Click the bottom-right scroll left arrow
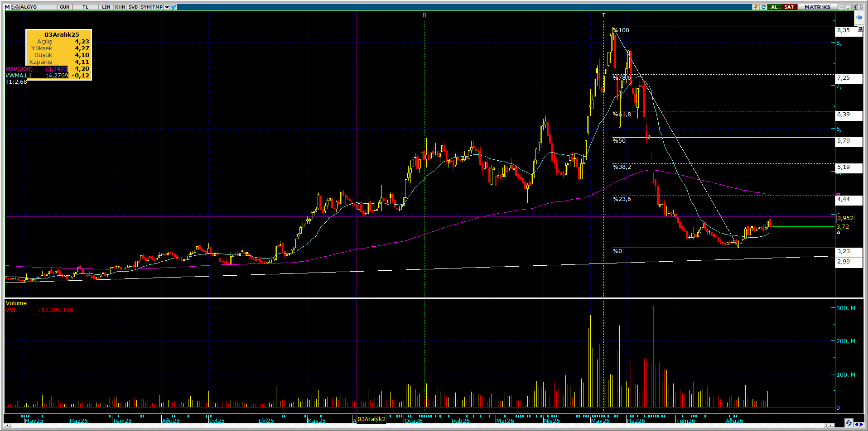 [x=856, y=424]
